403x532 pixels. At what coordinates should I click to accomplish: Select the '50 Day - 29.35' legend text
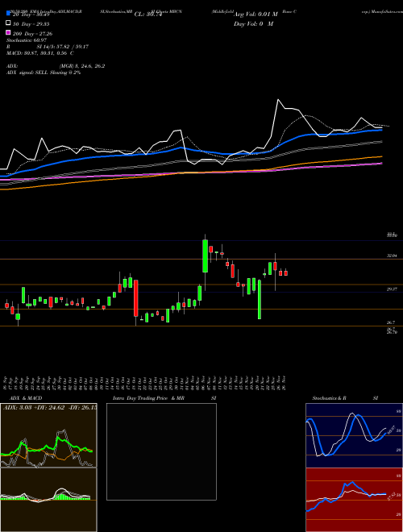(31, 23)
